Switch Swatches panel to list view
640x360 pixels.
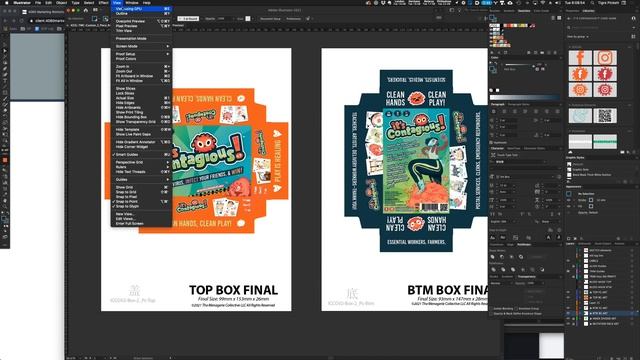tap(553, 18)
